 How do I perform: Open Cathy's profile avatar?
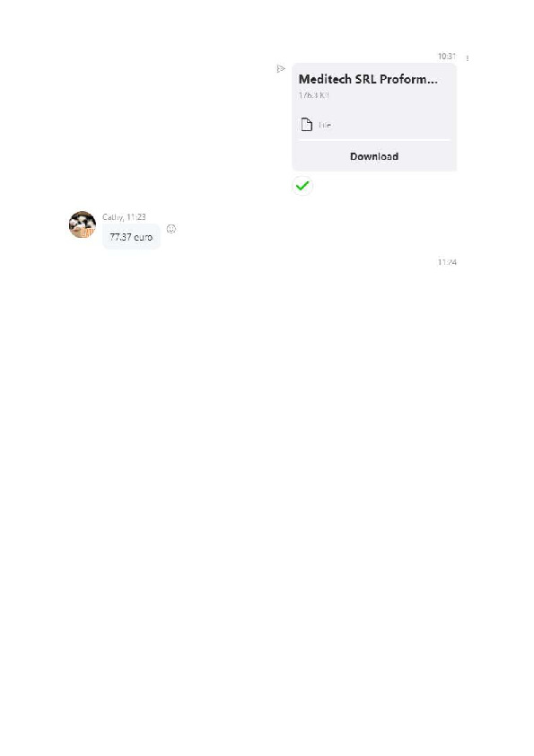click(83, 224)
